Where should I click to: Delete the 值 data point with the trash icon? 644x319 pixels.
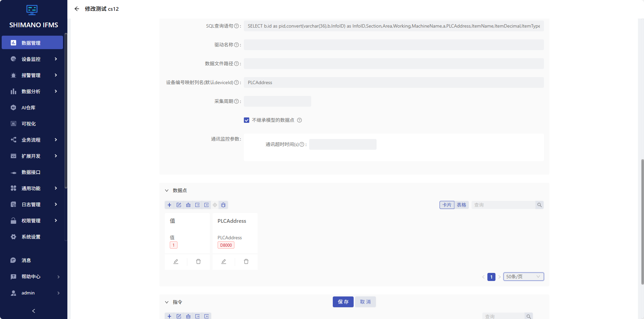pyautogui.click(x=198, y=261)
